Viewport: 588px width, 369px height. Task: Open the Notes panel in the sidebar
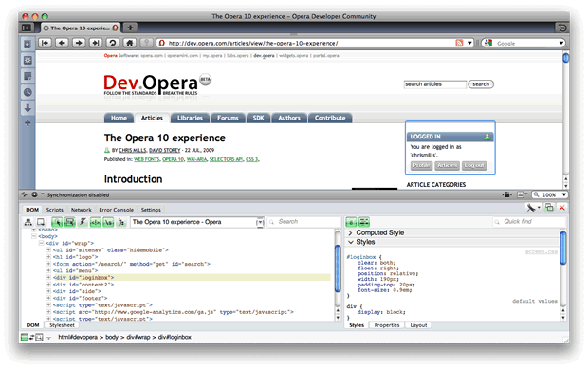pyautogui.click(x=28, y=76)
